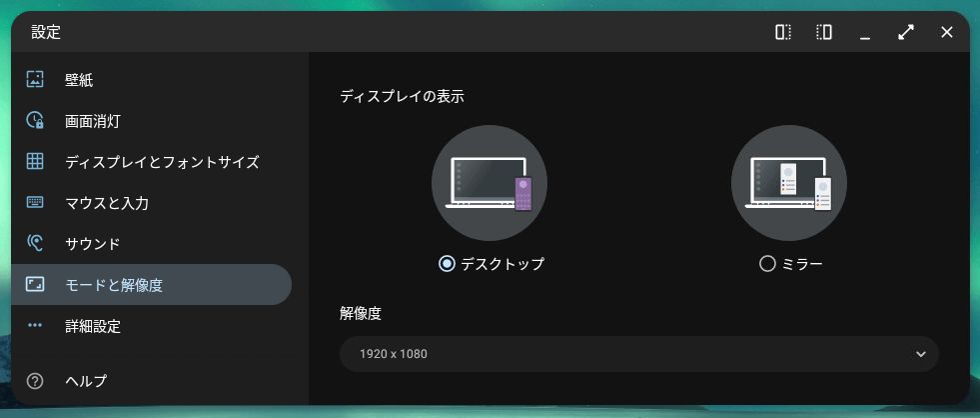Viewport: 980px width, 418px height.
Task: Close the 設定 window
Action: (947, 32)
